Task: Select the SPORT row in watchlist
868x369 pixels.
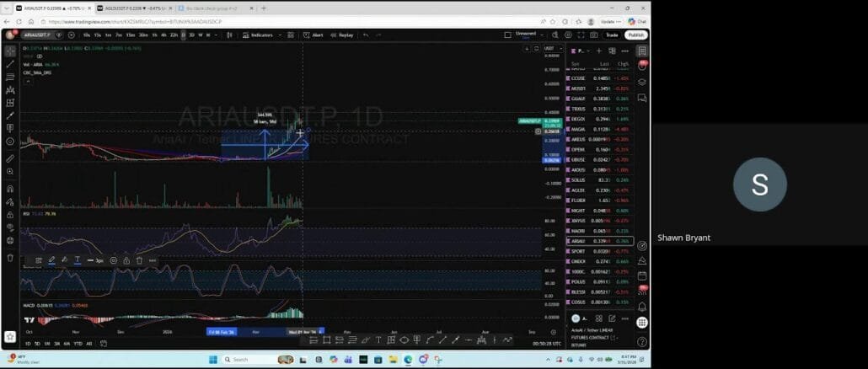Action: tap(600, 251)
